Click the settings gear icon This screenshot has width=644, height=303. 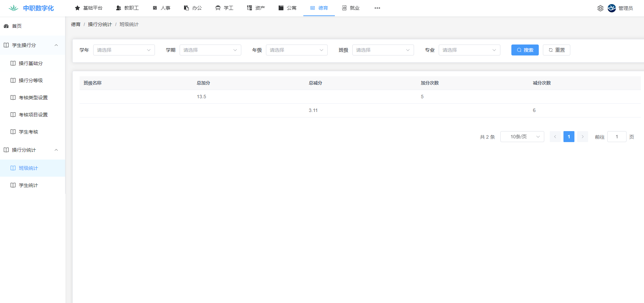pyautogui.click(x=600, y=8)
